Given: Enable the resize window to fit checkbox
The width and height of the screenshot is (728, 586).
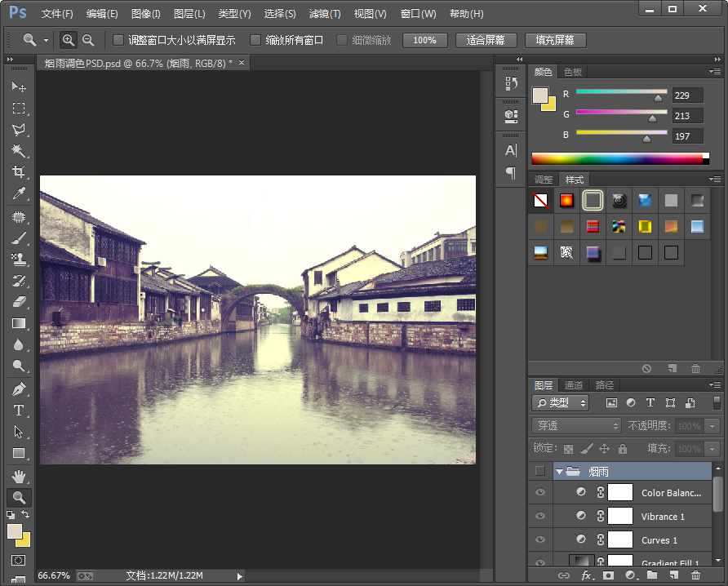Looking at the screenshot, I should coord(118,40).
